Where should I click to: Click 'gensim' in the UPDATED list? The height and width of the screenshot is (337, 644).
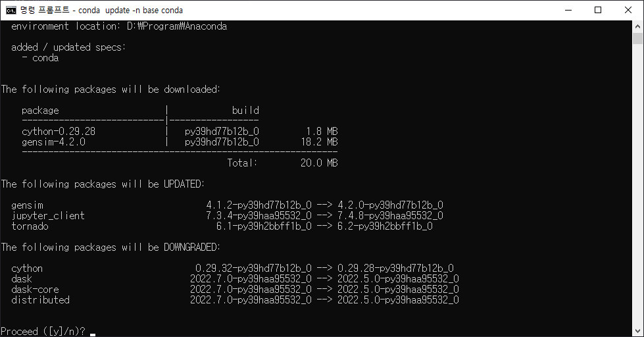coord(27,205)
